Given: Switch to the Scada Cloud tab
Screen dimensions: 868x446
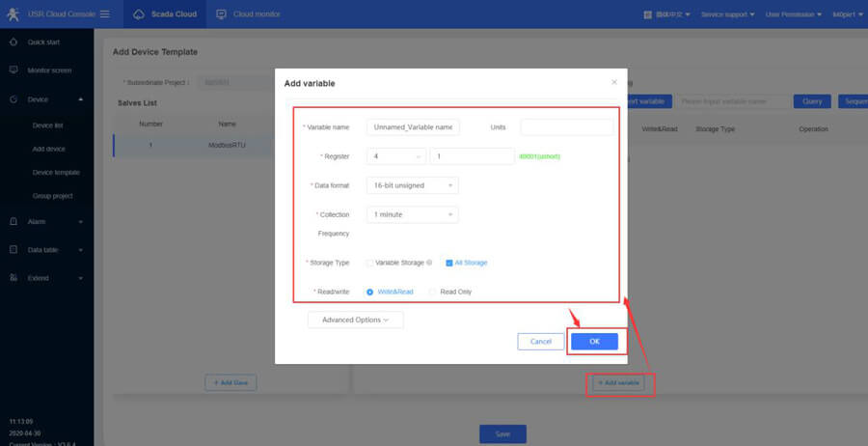Looking at the screenshot, I should pyautogui.click(x=165, y=14).
